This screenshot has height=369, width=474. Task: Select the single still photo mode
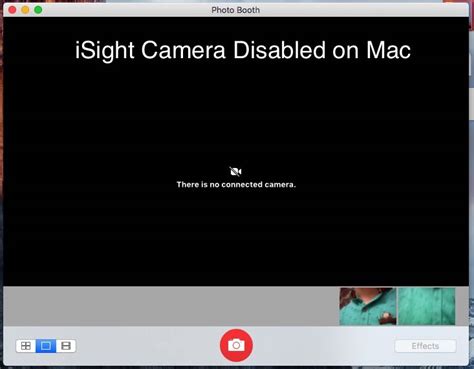pyautogui.click(x=46, y=346)
